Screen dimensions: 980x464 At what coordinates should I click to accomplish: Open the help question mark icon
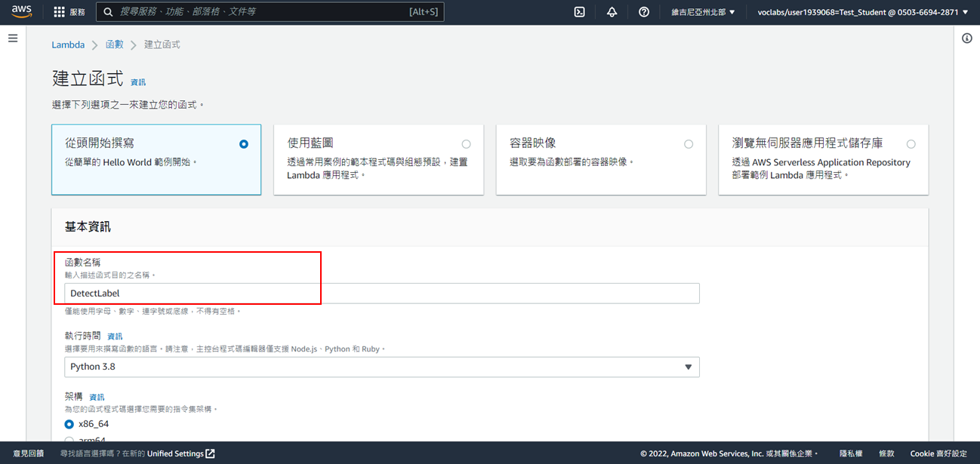coord(644,12)
